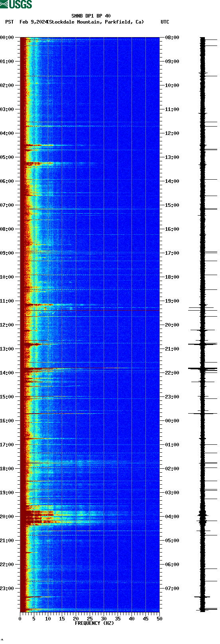Viewport: 220px width, 644px height.
Task: Click the FREQUENCY (HZ) axis label
Action: pos(94,623)
